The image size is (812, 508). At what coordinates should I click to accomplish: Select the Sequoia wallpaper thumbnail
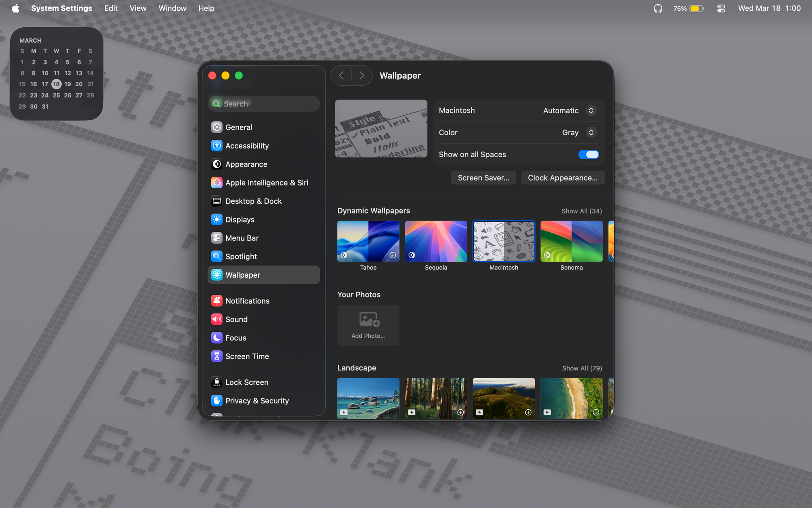click(x=436, y=241)
